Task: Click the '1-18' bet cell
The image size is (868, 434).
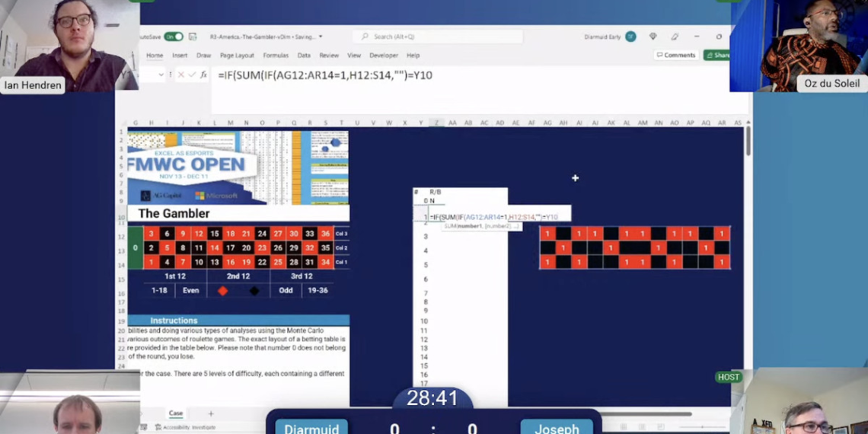Action: (x=159, y=290)
